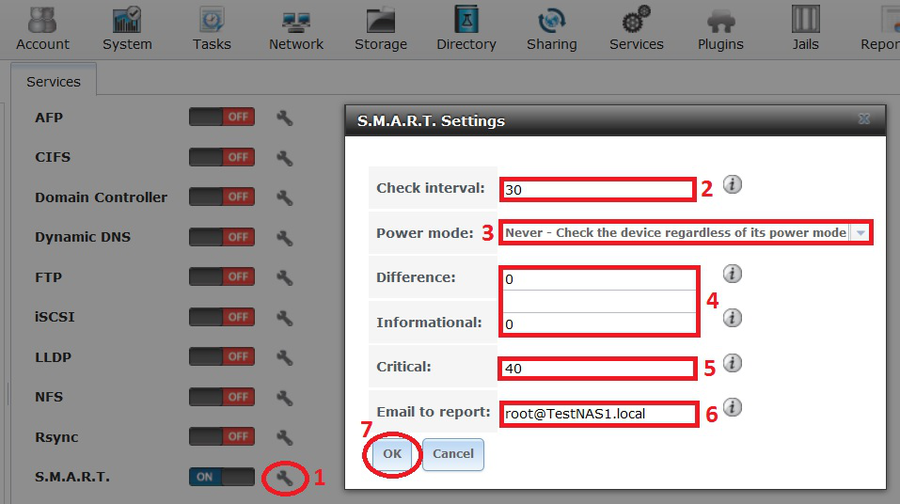Open the Jails toolbar icon
This screenshot has height=504, width=900.
(805, 28)
